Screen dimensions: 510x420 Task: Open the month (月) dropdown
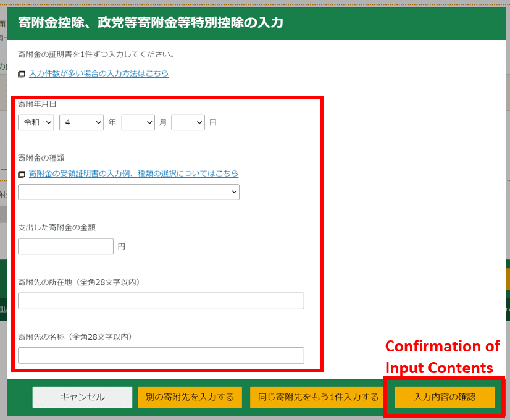138,122
